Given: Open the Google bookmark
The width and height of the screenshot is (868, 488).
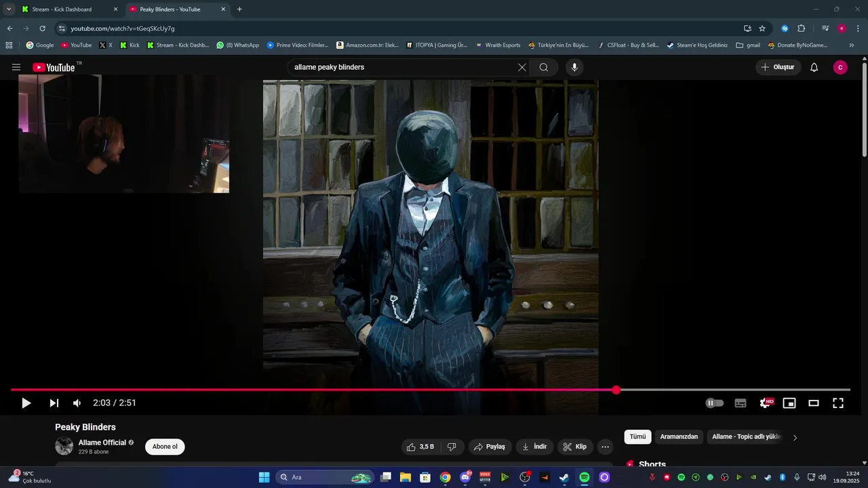Looking at the screenshot, I should click(x=40, y=45).
